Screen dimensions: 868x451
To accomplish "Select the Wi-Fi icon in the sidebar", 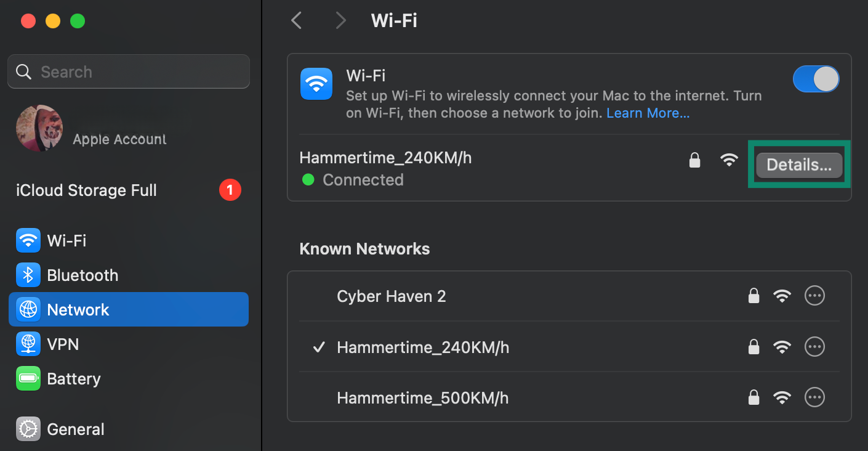I will tap(28, 240).
